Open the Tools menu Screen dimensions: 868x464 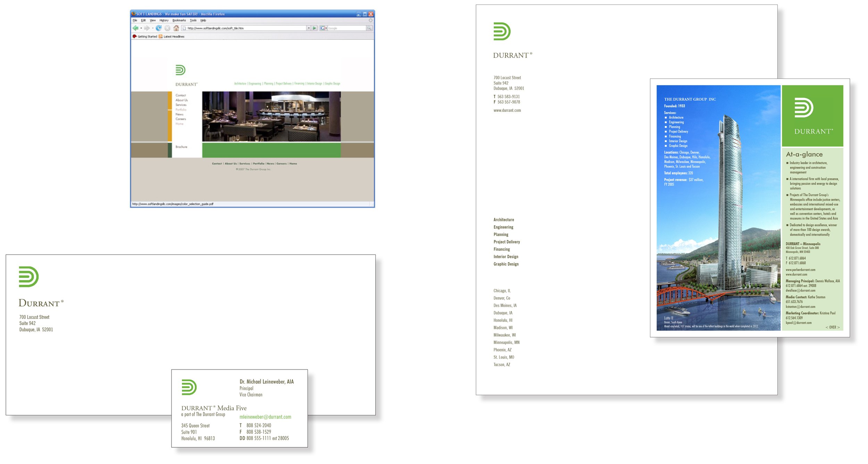pos(193,20)
